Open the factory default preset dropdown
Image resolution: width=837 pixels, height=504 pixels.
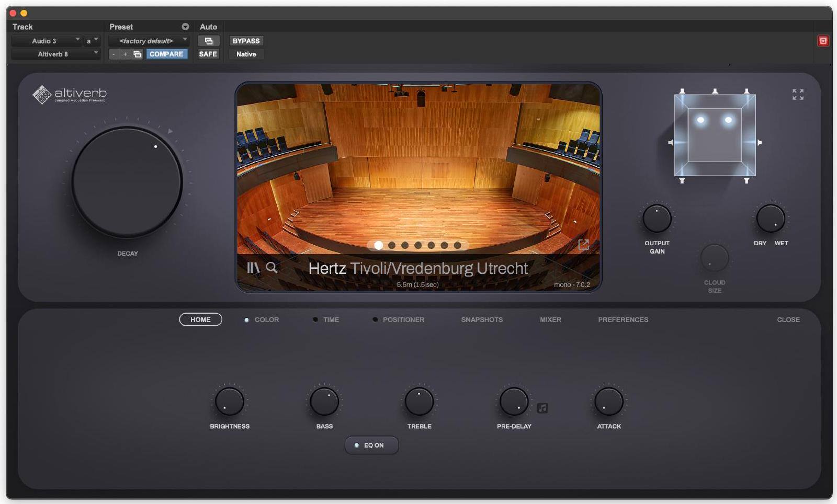[149, 41]
